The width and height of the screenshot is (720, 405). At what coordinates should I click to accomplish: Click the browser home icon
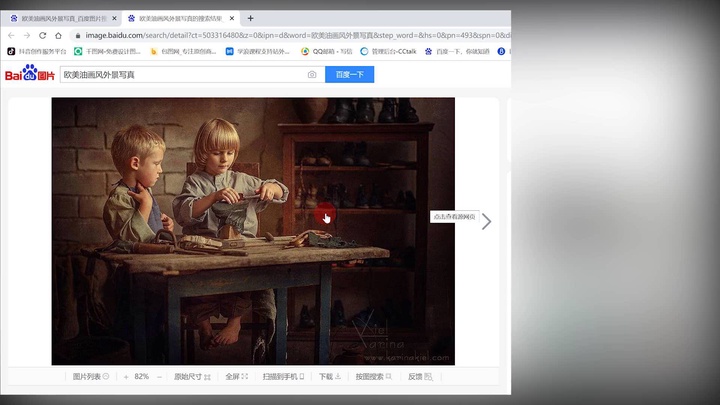click(58, 35)
